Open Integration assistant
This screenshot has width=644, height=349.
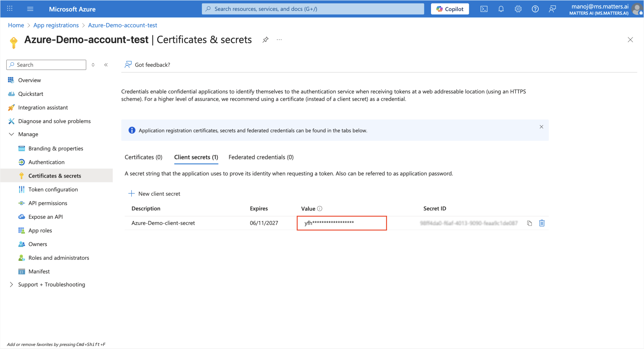click(x=43, y=108)
